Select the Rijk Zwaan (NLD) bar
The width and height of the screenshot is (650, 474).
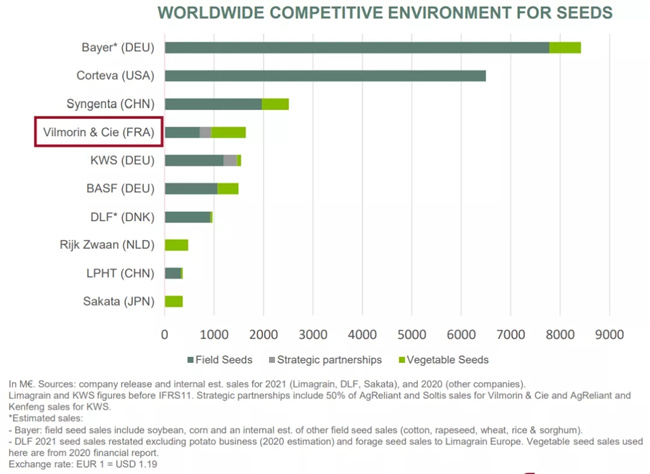(176, 244)
